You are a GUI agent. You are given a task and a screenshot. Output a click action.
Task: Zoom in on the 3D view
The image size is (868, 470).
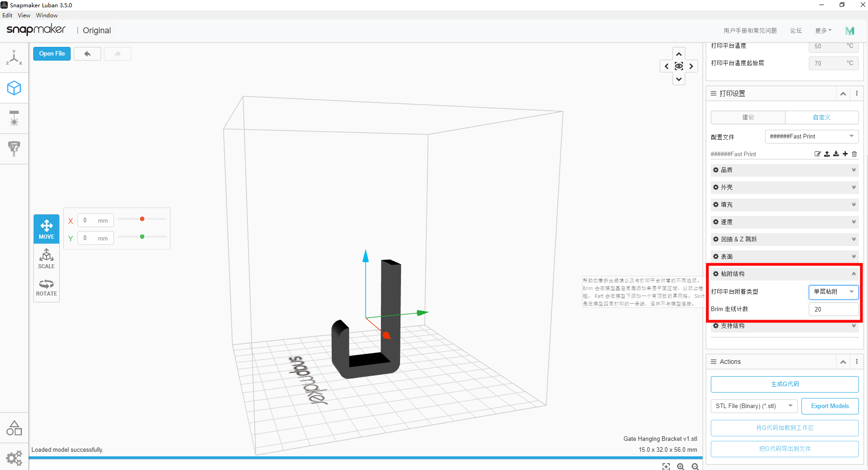click(x=681, y=466)
